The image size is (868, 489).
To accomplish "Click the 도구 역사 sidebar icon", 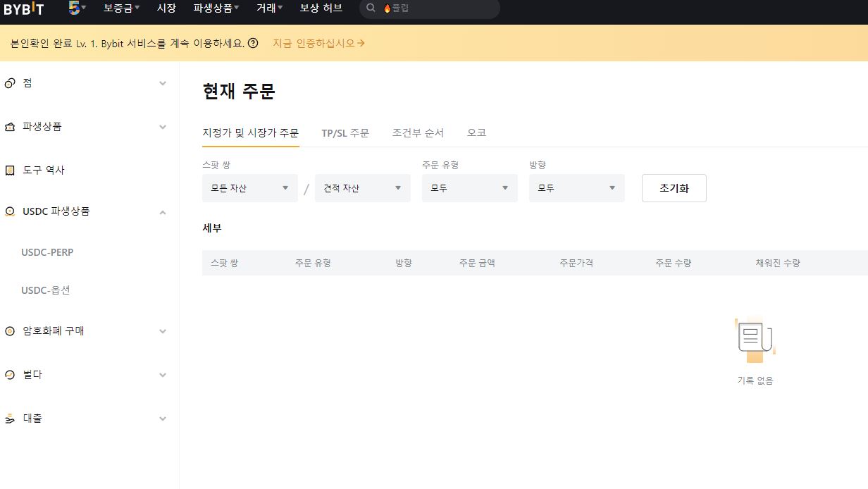I will click(10, 171).
